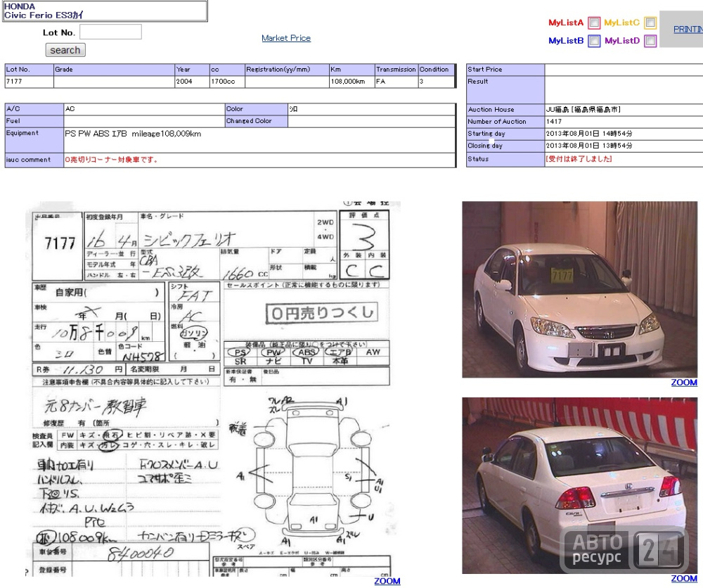Click the Start Price header cell
The image size is (703, 588).
coord(505,70)
